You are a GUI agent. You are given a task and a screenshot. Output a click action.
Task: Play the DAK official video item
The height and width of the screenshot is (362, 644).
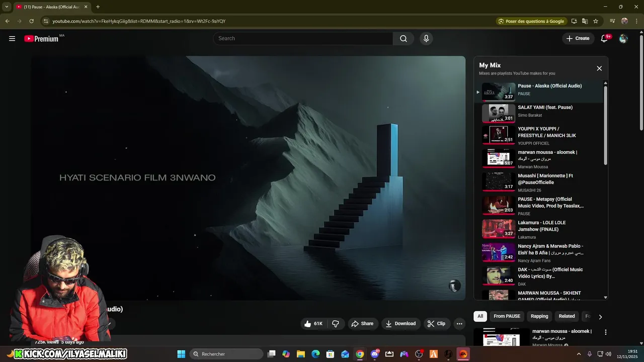click(x=539, y=276)
